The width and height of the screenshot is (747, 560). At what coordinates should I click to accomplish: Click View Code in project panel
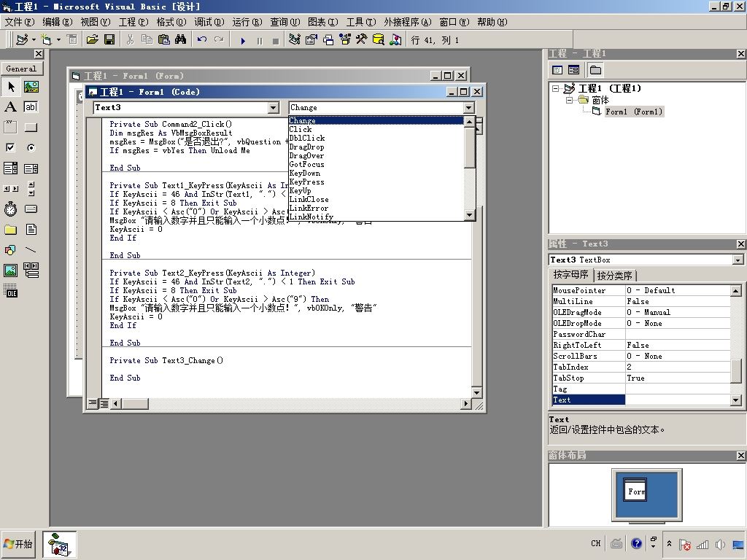coord(557,70)
